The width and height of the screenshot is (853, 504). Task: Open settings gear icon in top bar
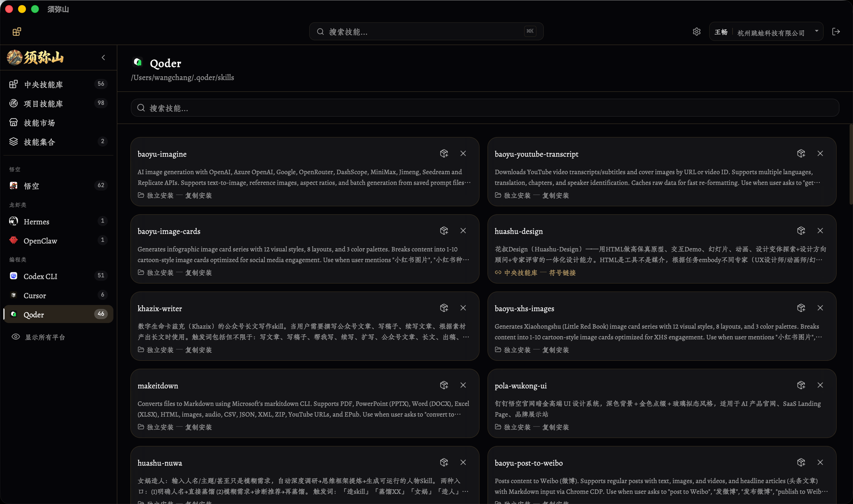(x=696, y=32)
